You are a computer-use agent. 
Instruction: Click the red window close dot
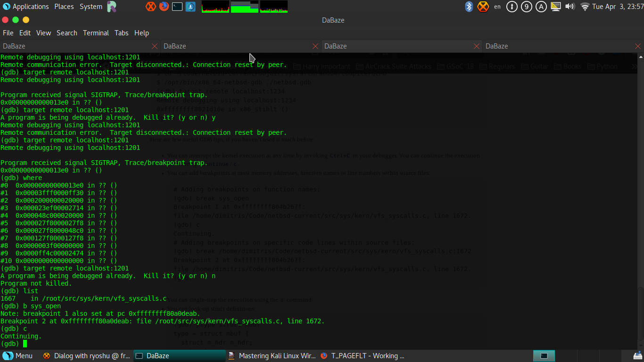(x=5, y=20)
